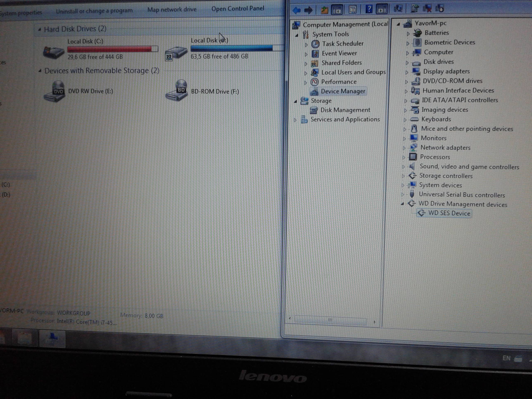Click the blue Back arrow toolbar icon

[297, 10]
